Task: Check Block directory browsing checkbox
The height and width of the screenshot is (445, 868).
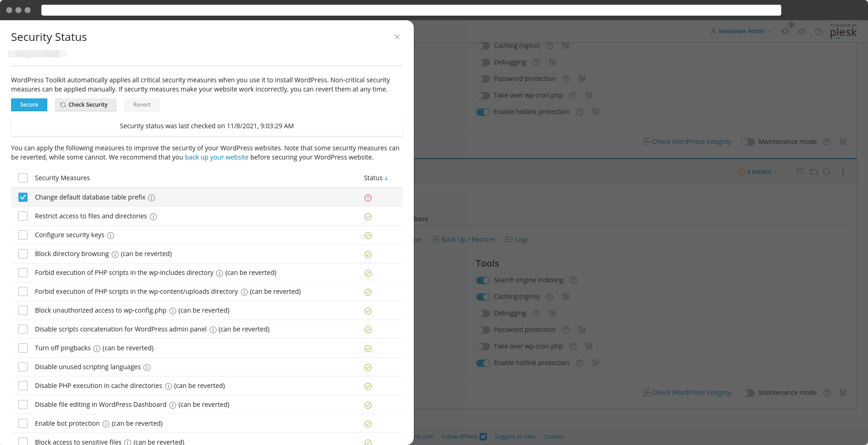Action: click(x=23, y=254)
